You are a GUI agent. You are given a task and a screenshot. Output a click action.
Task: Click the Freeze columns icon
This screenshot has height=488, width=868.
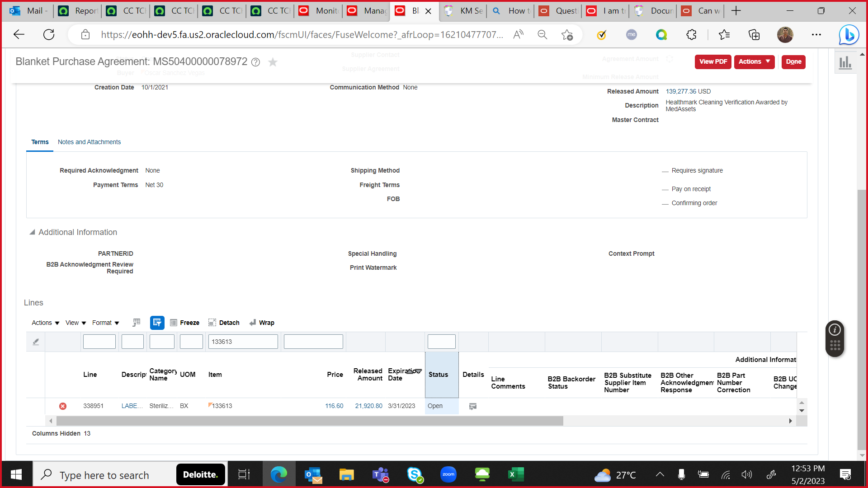pyautogui.click(x=174, y=323)
